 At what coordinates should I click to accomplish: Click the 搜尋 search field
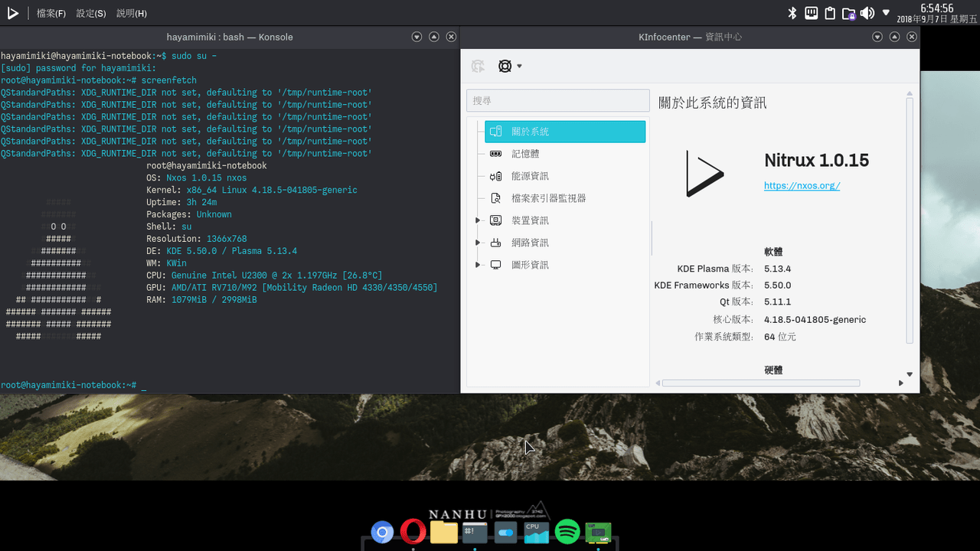tap(558, 100)
